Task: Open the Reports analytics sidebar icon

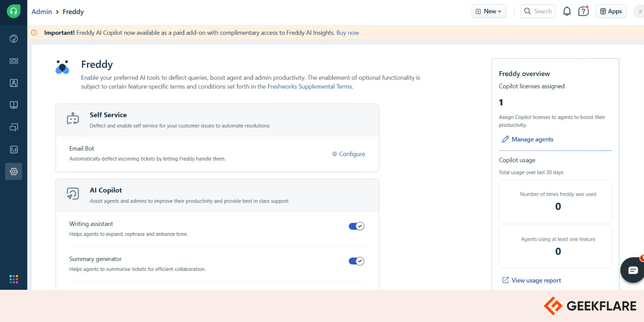Action: 14,149
